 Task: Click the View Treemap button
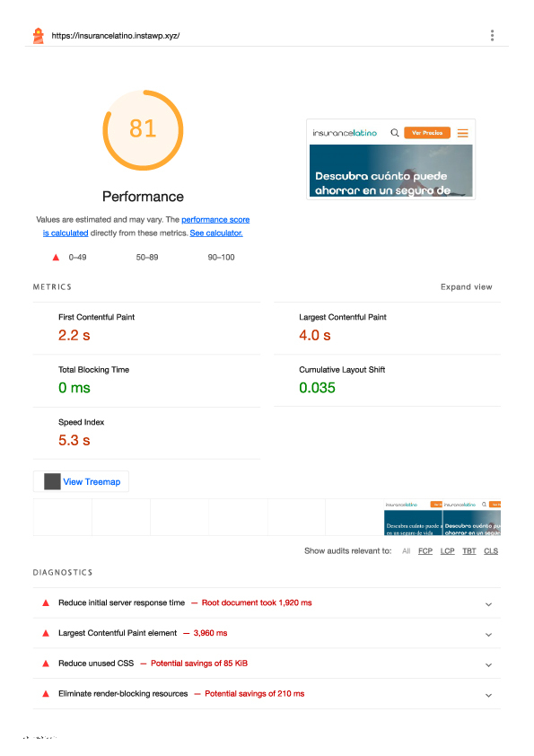[81, 481]
